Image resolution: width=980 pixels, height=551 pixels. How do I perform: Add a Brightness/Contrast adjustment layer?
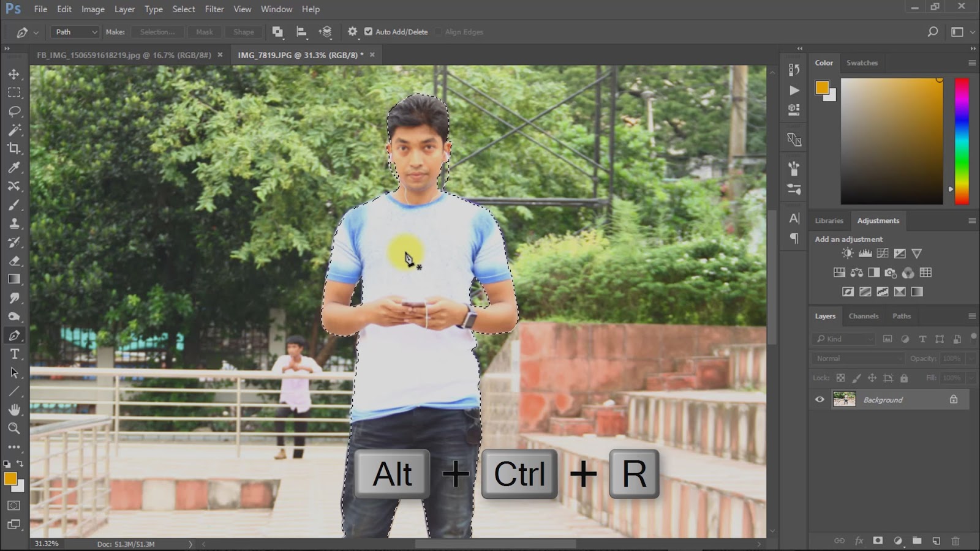[847, 253]
